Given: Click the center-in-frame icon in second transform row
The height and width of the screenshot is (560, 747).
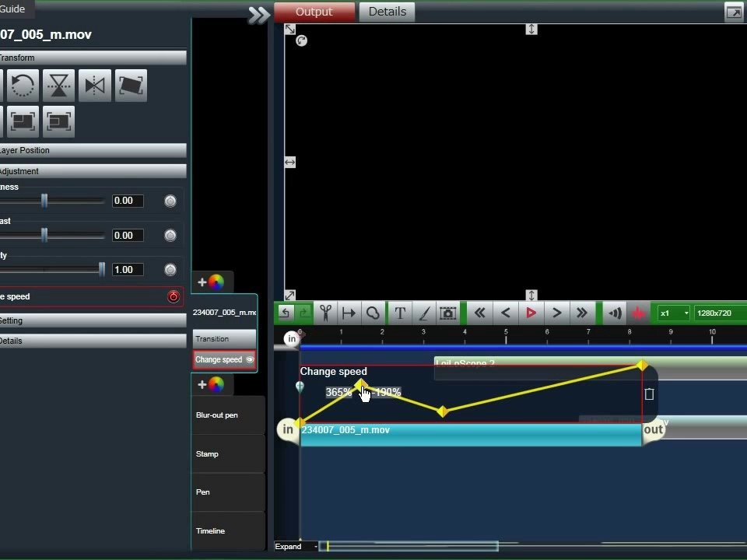Looking at the screenshot, I should pyautogui.click(x=58, y=121).
